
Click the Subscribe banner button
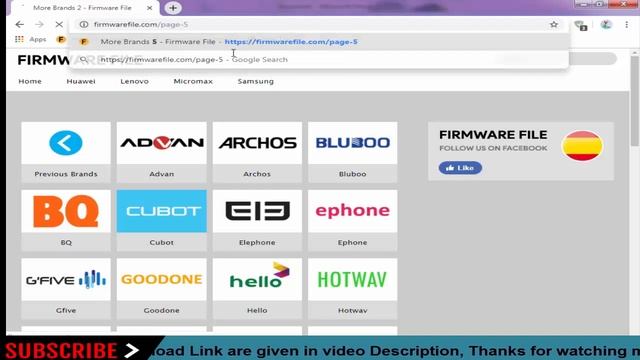pos(73,350)
